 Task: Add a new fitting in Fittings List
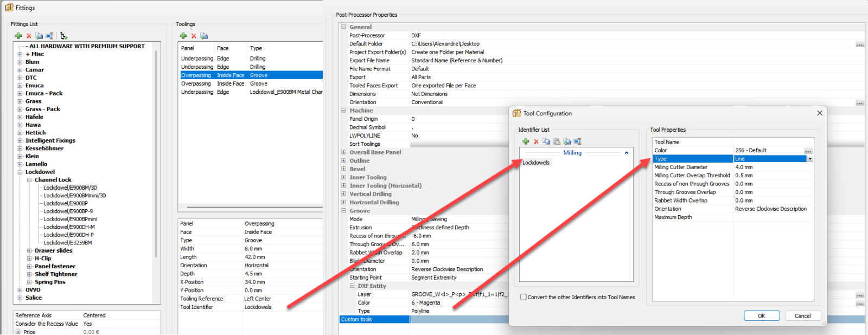pyautogui.click(x=18, y=36)
